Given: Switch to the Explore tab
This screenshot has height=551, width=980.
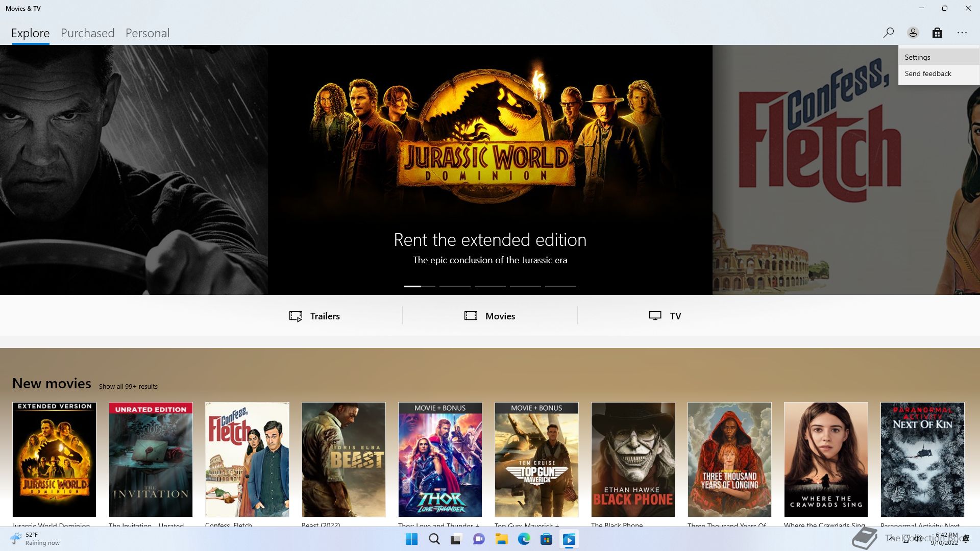Looking at the screenshot, I should pos(30,33).
